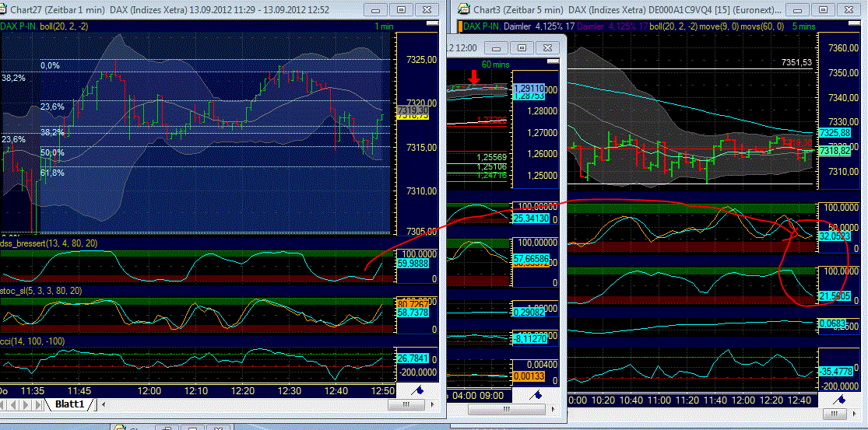
Task: Restore the 60 mins chart window
Action: [x=522, y=47]
